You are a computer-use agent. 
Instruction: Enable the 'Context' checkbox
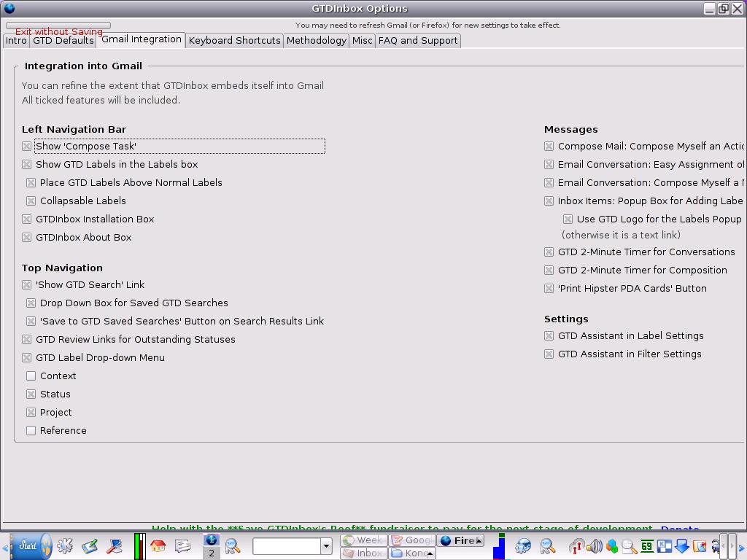coord(31,376)
